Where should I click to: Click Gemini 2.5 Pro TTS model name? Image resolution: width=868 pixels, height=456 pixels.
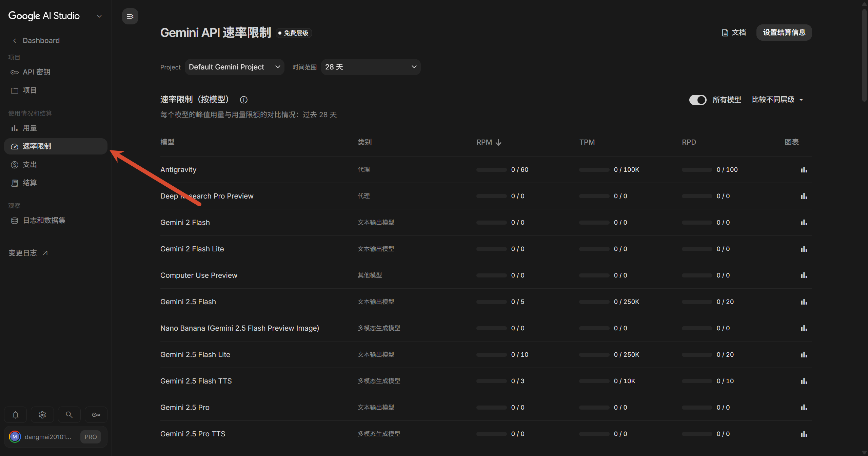tap(193, 434)
